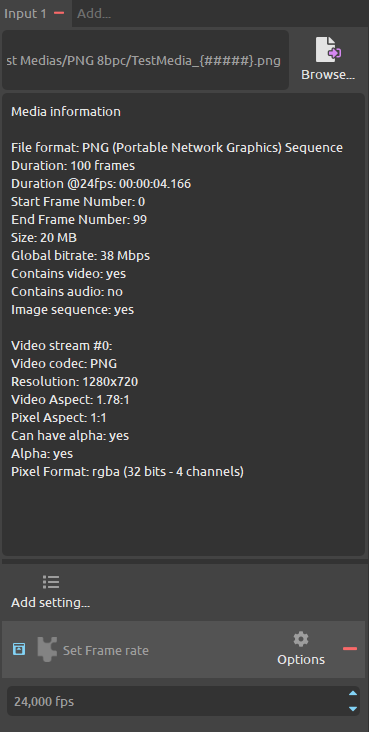Screen dimensions: 369x732
Task: Toggle the blue preset icon beside Set Frame rate
Action: [19, 649]
